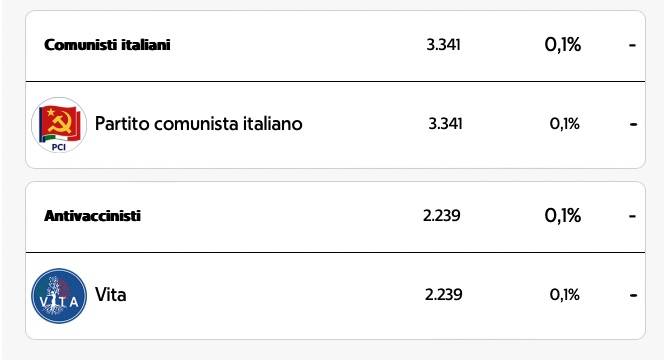This screenshot has width=664, height=360.
Task: Click the seats dash in Partito comunista italiano row
Action: 634,124
